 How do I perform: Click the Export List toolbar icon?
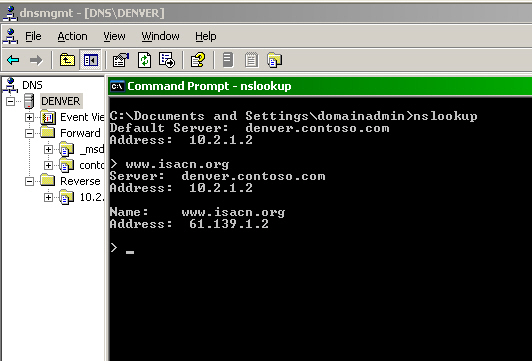tap(167, 60)
